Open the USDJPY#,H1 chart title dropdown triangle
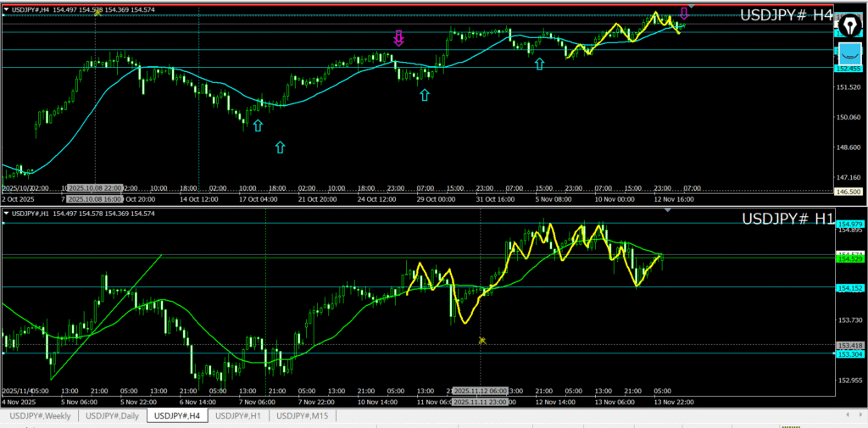Viewport: 868px width, 428px height. 7,214
